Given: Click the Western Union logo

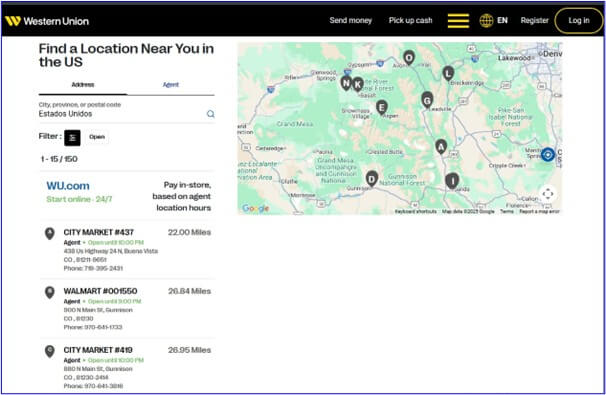Looking at the screenshot, I should point(47,21).
